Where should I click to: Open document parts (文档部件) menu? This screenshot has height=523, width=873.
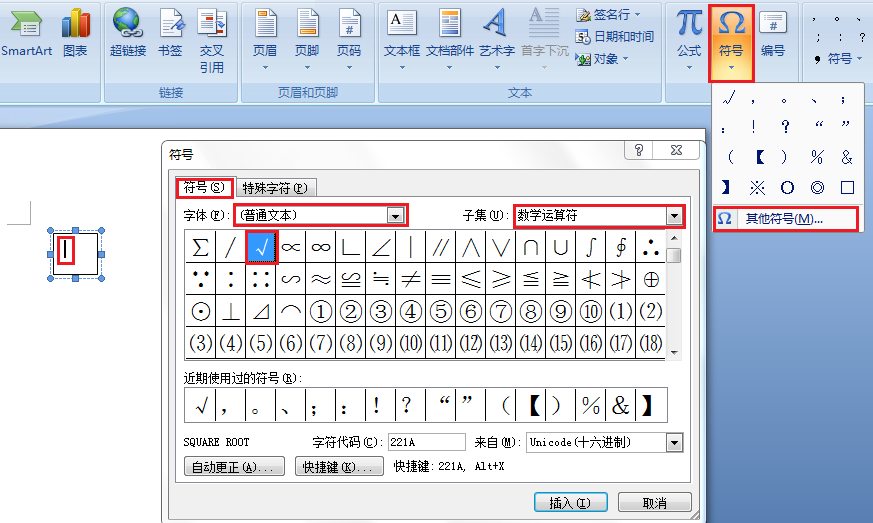(449, 39)
